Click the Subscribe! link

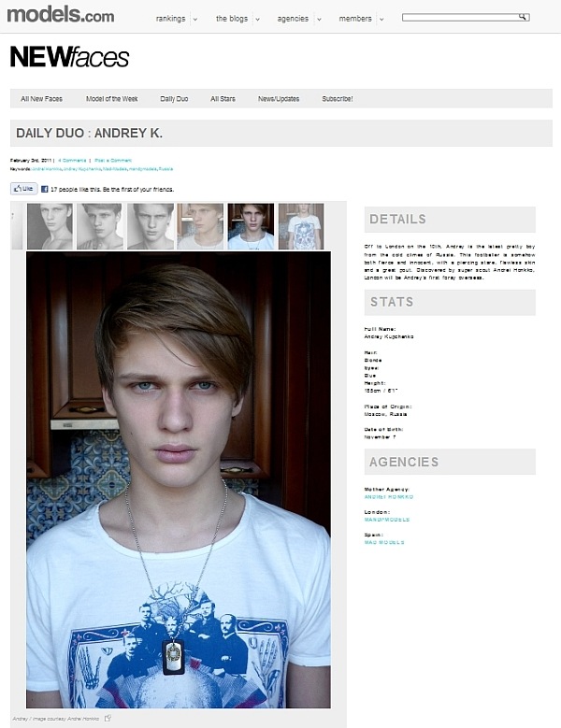coord(338,99)
